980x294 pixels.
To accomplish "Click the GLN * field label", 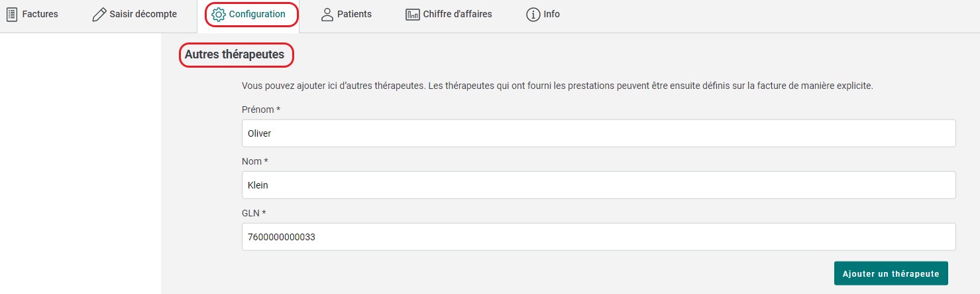I will point(254,212).
